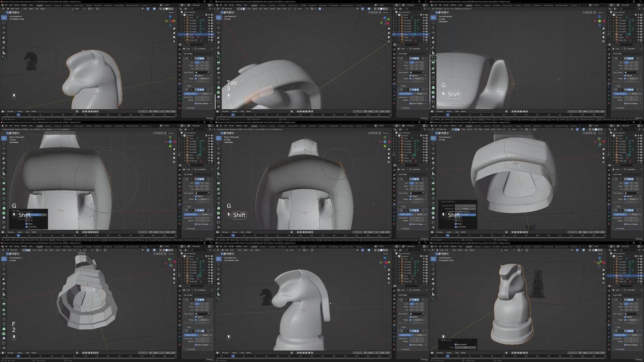Click the zoom magnifier icon in Auto Smooth frame viewport
Image resolution: width=644 pixels, height=362 pixels.
tap(603, 270)
